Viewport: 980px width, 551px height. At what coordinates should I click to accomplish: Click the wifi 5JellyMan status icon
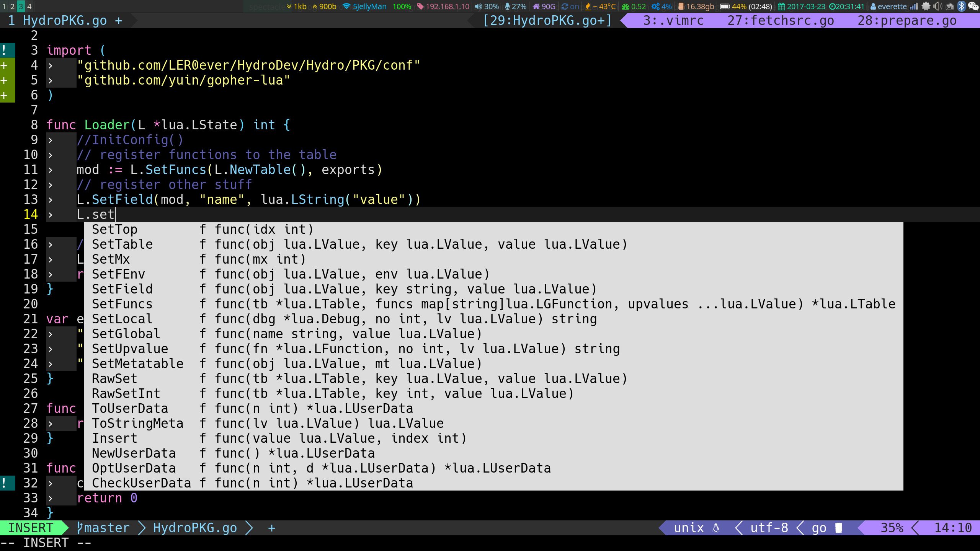346,7
